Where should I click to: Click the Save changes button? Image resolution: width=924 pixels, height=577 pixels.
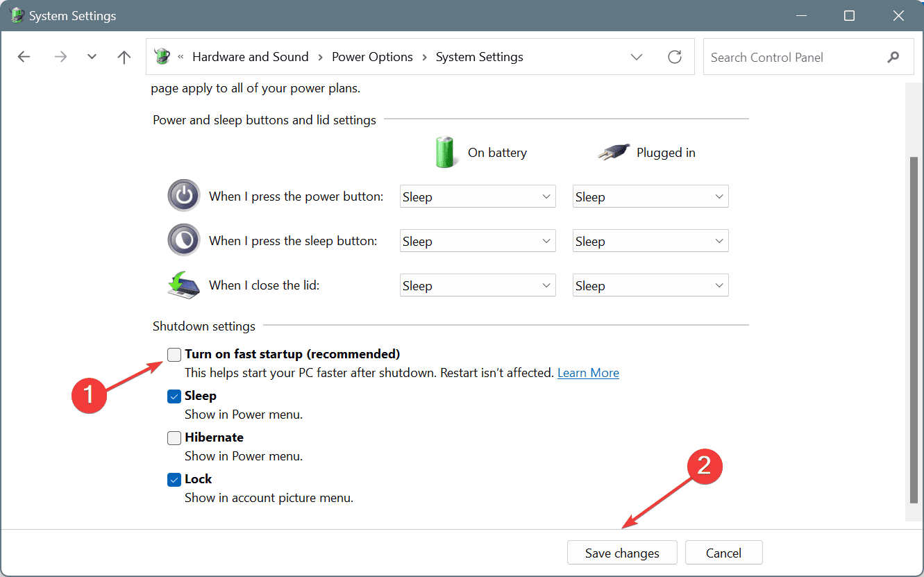pyautogui.click(x=621, y=553)
